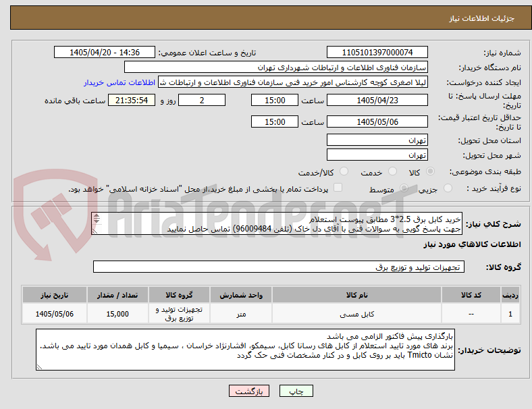This screenshot has width=532, height=409.
Task: Click the response deadline time 15:00 field
Action: (x=275, y=101)
